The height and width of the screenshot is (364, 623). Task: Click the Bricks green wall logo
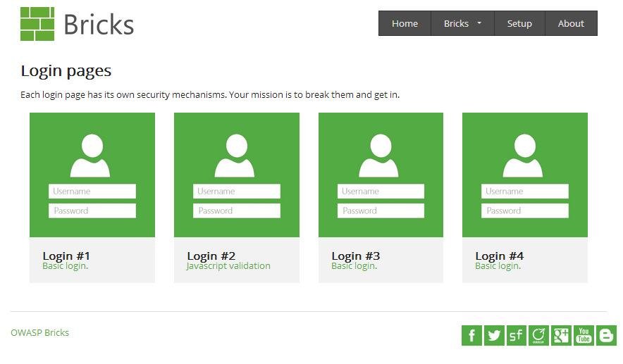(37, 24)
